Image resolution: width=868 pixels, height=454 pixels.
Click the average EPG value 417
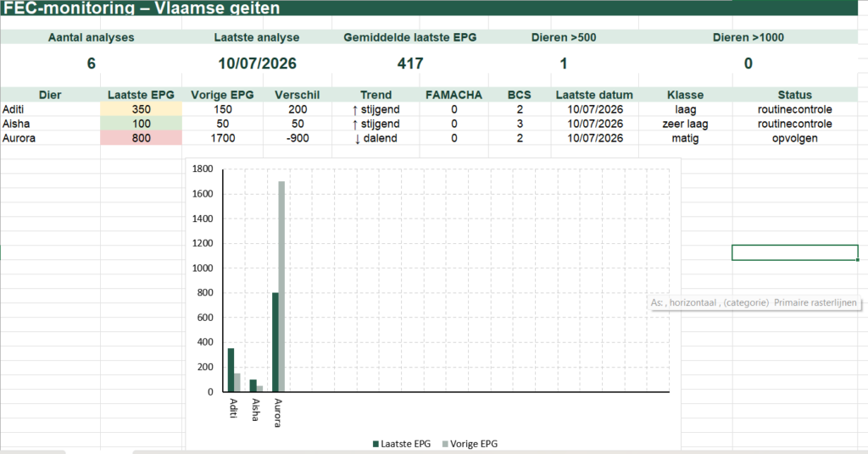click(x=410, y=64)
